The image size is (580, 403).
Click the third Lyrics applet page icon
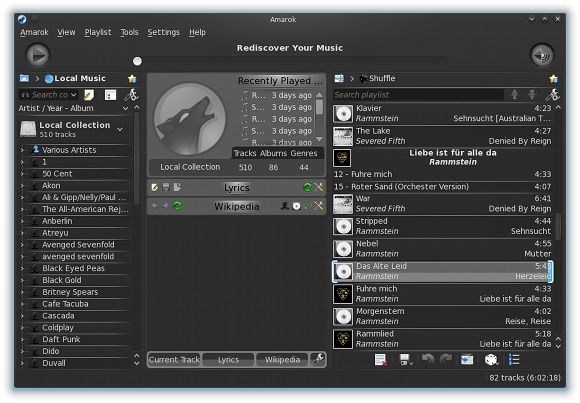coord(177,187)
